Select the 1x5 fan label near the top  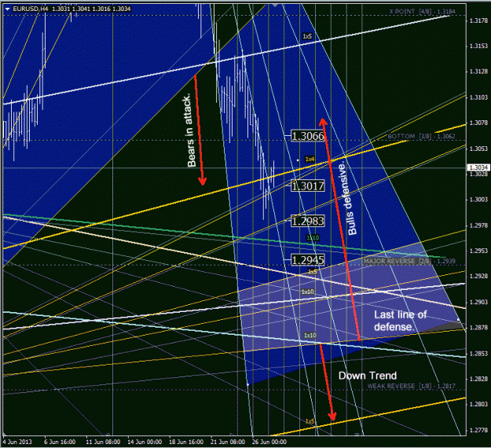click(307, 36)
